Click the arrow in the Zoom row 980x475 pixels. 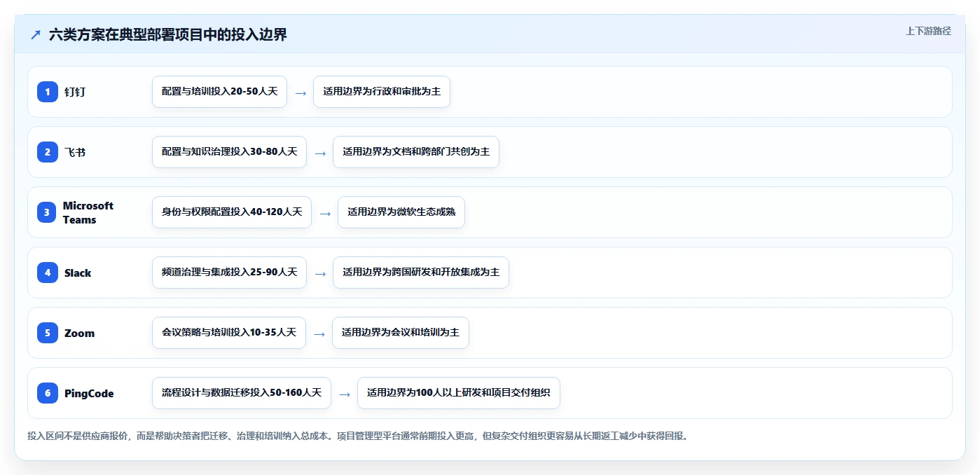point(319,333)
